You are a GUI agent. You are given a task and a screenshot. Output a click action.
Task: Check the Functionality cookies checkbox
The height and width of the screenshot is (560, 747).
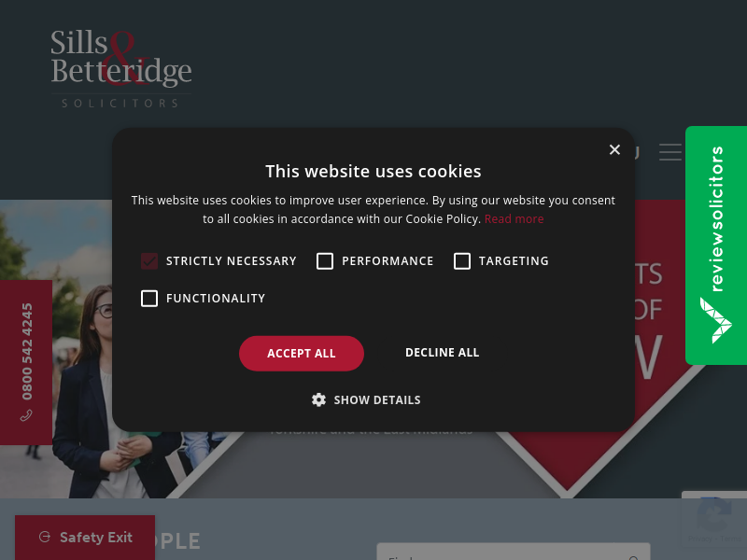tap(149, 299)
